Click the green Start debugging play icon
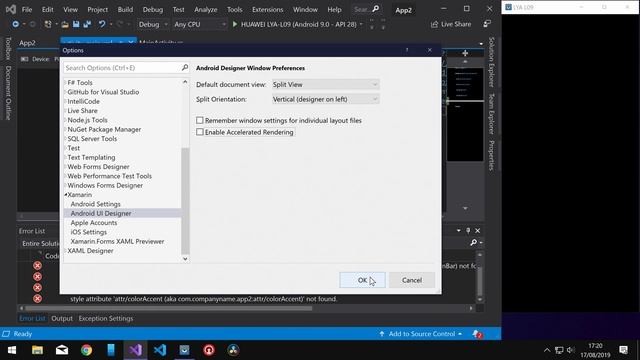 [x=235, y=24]
